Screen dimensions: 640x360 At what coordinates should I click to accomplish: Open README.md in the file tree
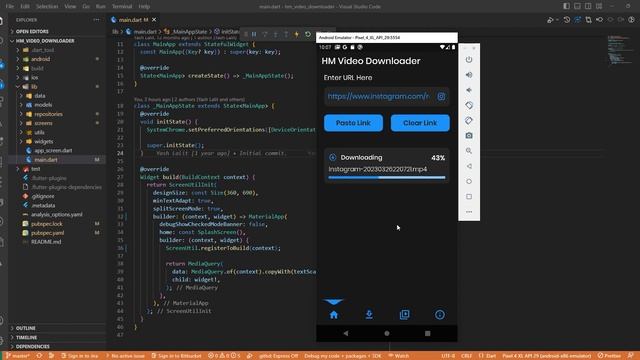click(46, 242)
